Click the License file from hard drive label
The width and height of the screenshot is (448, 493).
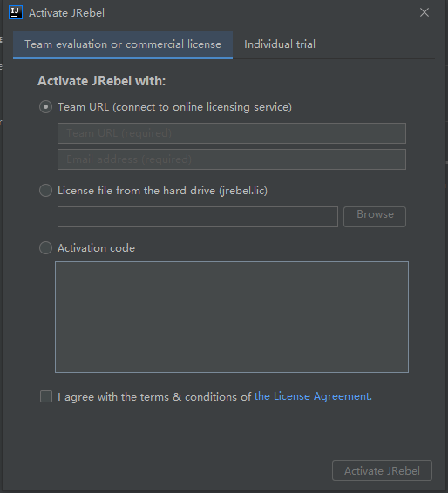pyautogui.click(x=162, y=191)
